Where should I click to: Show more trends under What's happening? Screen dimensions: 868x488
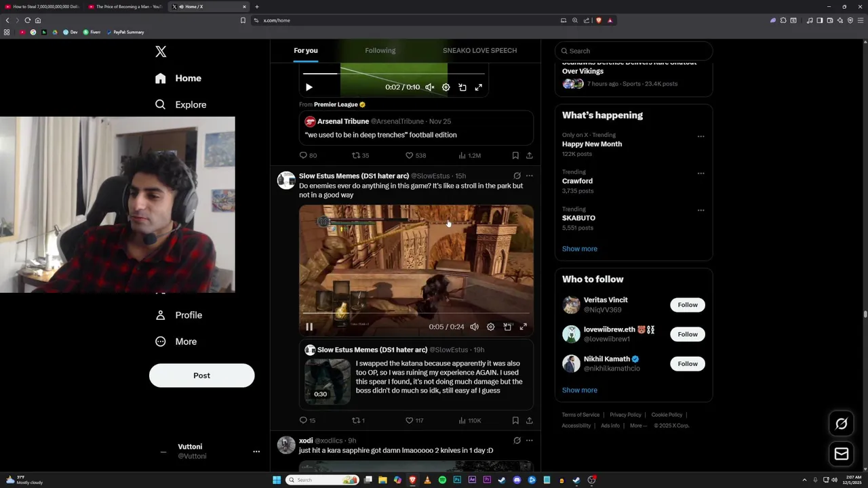tap(580, 249)
